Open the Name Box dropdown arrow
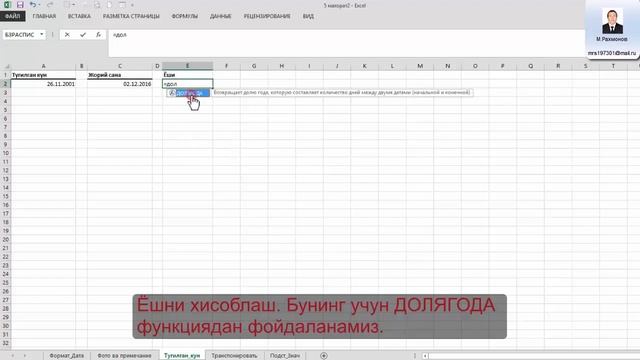640x360 pixels. coord(42,35)
